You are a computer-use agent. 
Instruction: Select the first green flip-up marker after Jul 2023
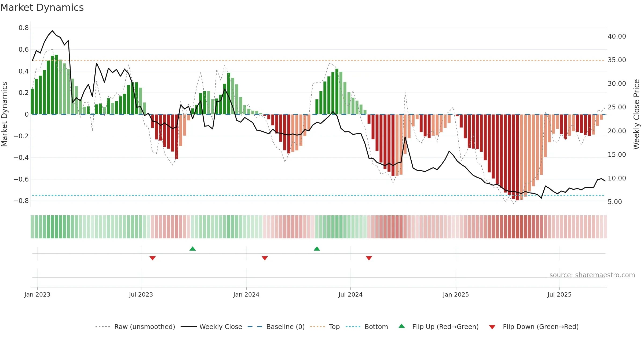coord(193,249)
